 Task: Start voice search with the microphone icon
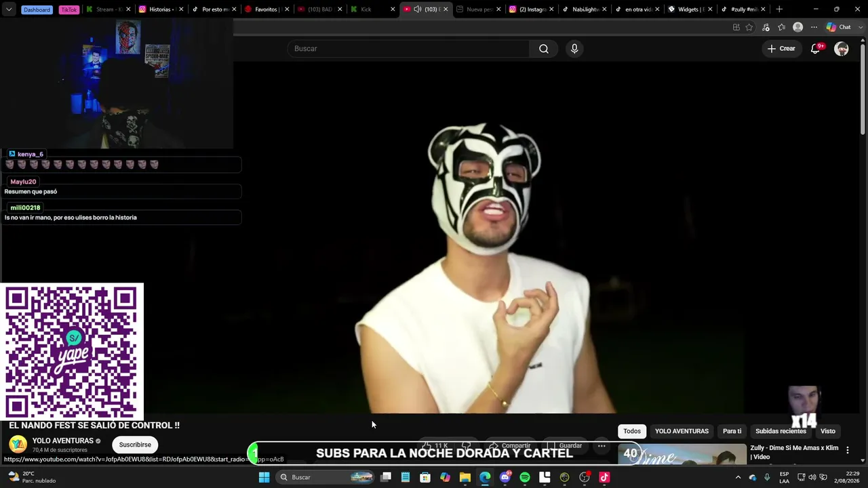pyautogui.click(x=574, y=49)
